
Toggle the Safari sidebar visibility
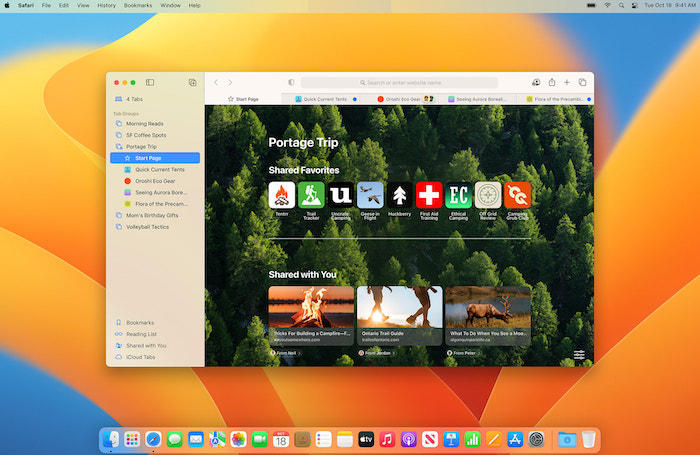tap(150, 82)
